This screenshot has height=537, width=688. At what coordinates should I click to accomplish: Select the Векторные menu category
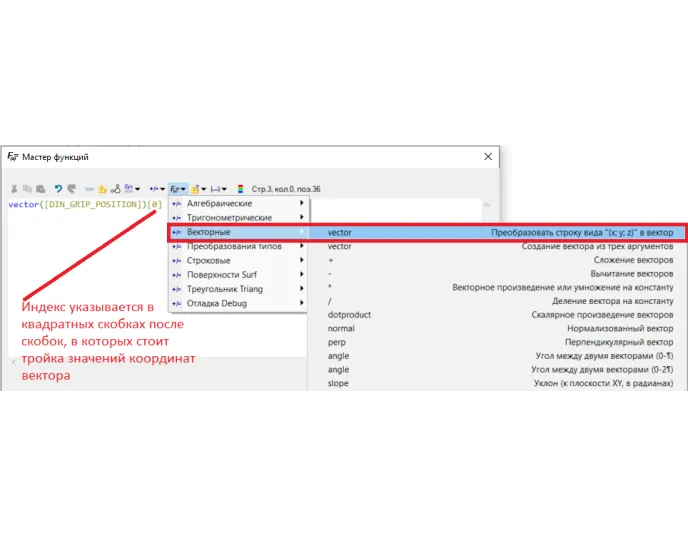coord(238,232)
